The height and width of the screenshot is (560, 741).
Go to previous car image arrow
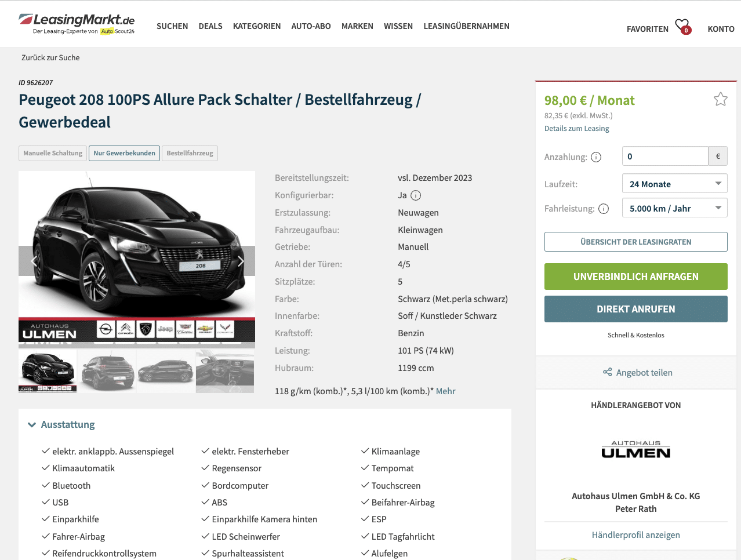[x=33, y=261]
